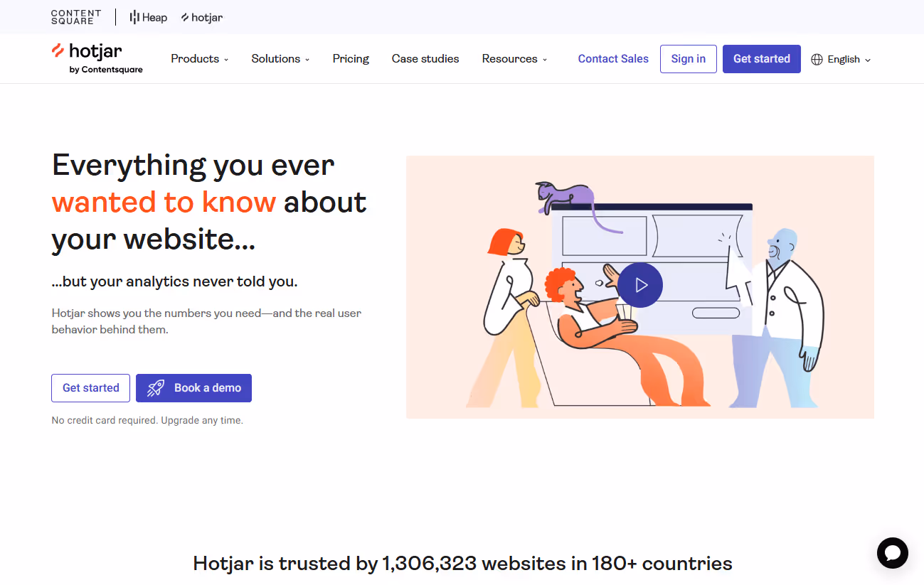Click the 'trusted by 1,306,323 websites' heading
The width and height of the screenshot is (924, 585).
pos(462,564)
